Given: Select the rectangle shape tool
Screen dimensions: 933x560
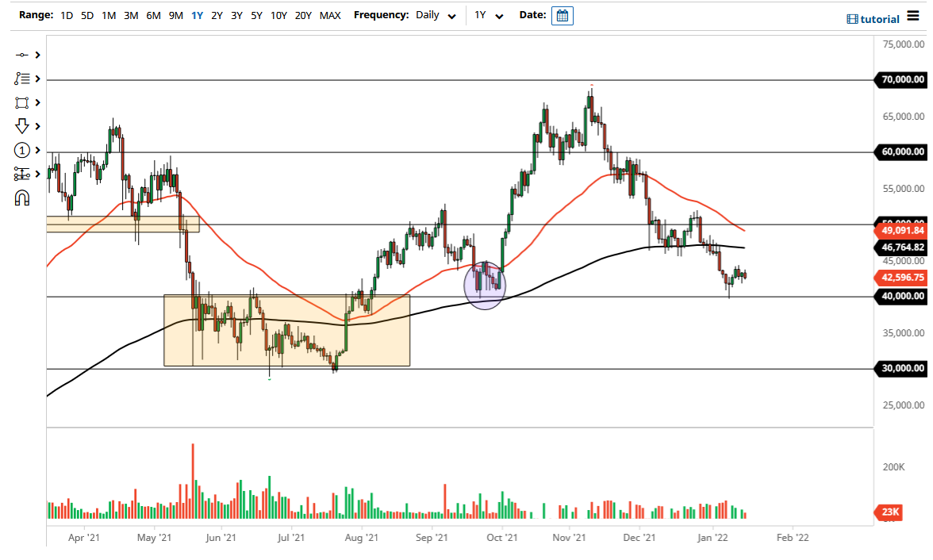Looking at the screenshot, I should pos(22,102).
